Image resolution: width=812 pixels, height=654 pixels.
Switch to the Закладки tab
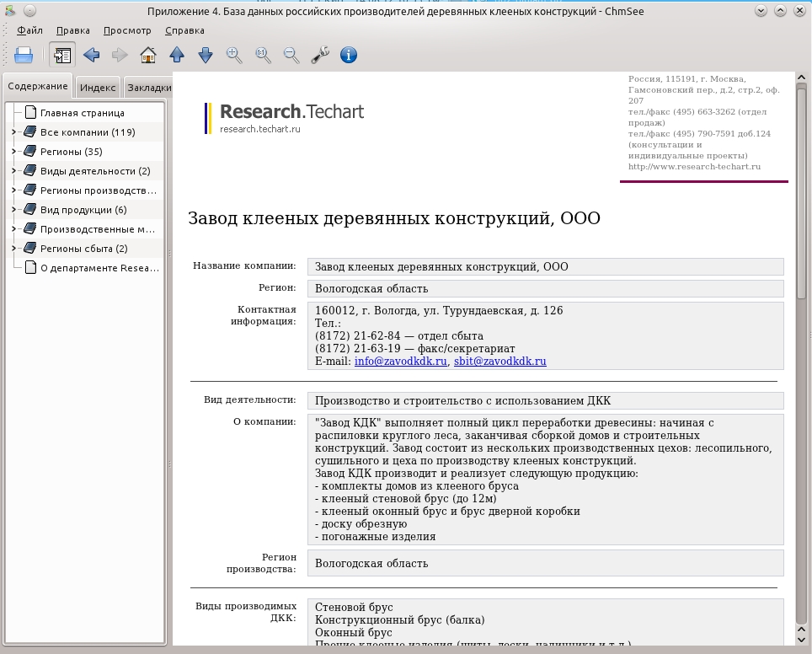pos(149,88)
